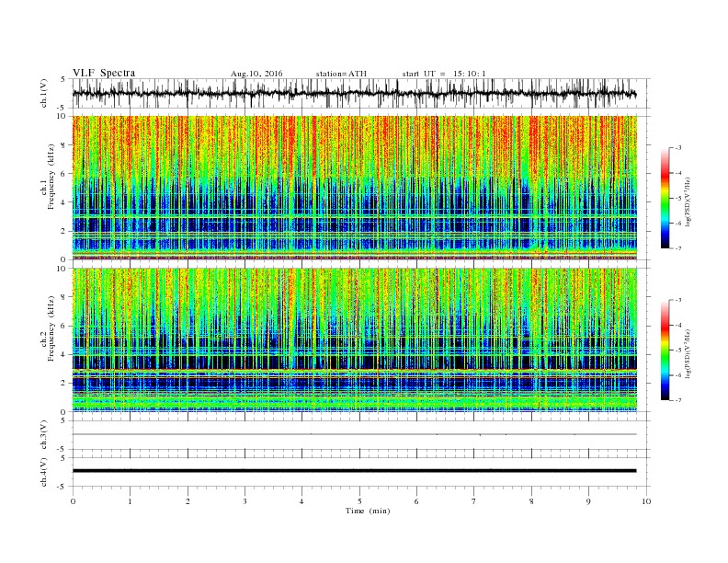The width and height of the screenshot is (728, 563).
Task: Click the "ch.4(V)" axis label
Action: tap(44, 472)
